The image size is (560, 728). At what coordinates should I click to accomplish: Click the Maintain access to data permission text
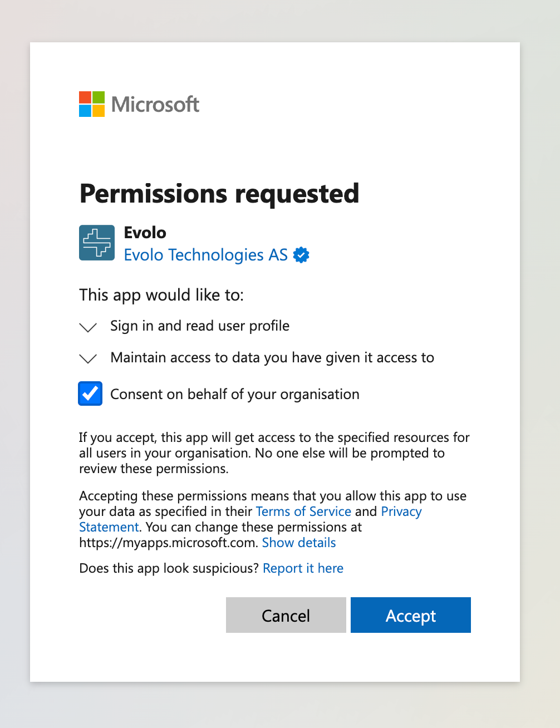pyautogui.click(x=272, y=357)
